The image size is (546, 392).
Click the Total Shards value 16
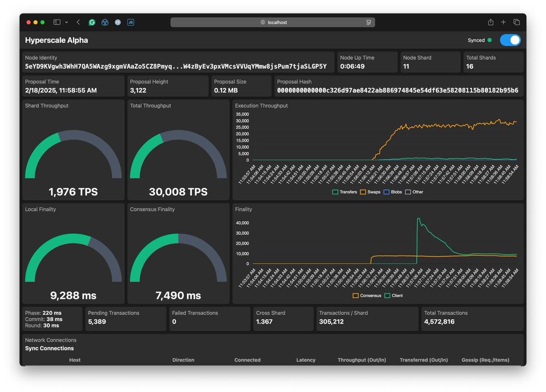(x=470, y=66)
